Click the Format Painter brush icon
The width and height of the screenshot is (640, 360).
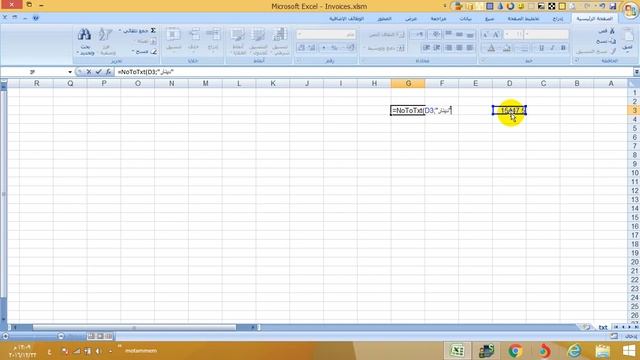point(613,51)
